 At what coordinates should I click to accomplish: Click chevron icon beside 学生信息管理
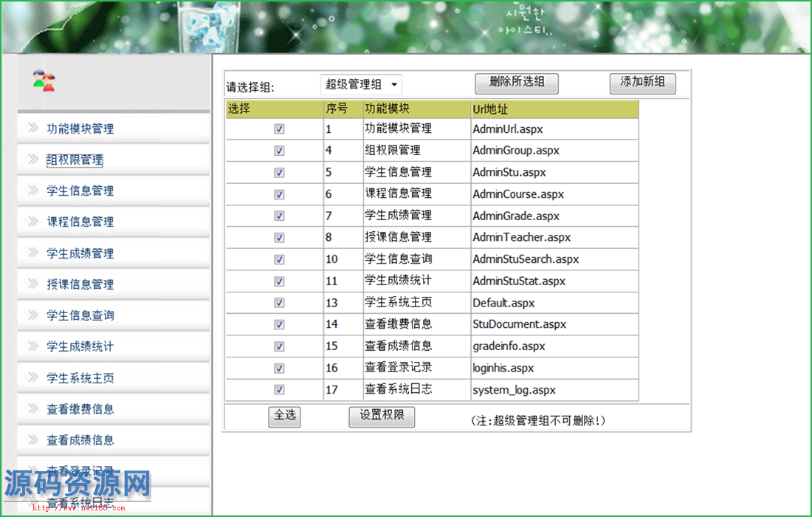(x=33, y=191)
